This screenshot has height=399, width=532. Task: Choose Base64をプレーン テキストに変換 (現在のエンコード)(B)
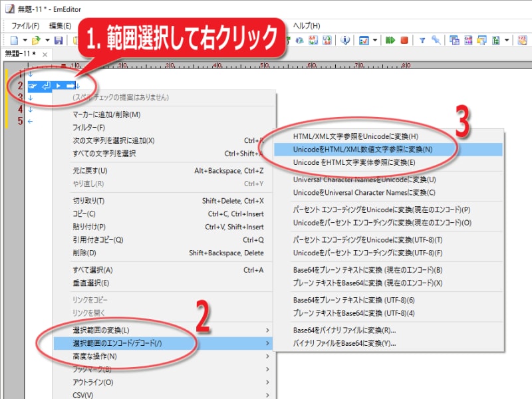point(388,270)
